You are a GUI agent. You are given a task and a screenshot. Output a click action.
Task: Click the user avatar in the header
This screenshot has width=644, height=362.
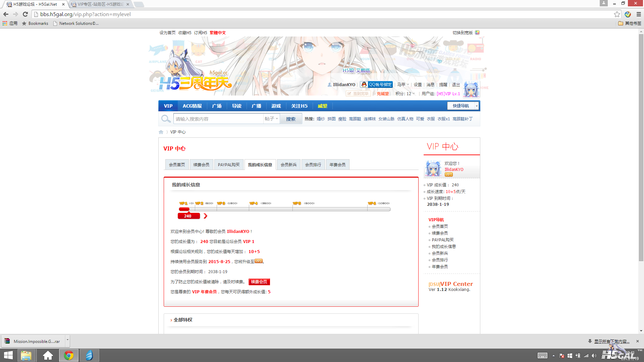coord(471,89)
